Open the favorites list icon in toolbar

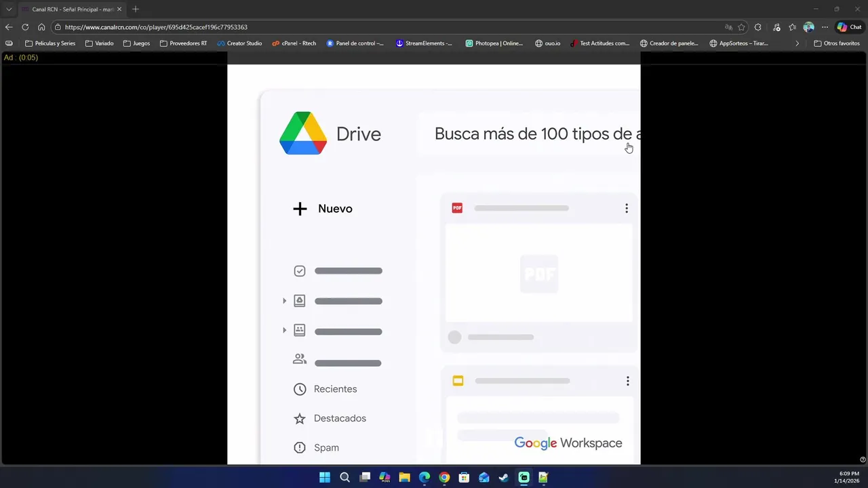(792, 27)
